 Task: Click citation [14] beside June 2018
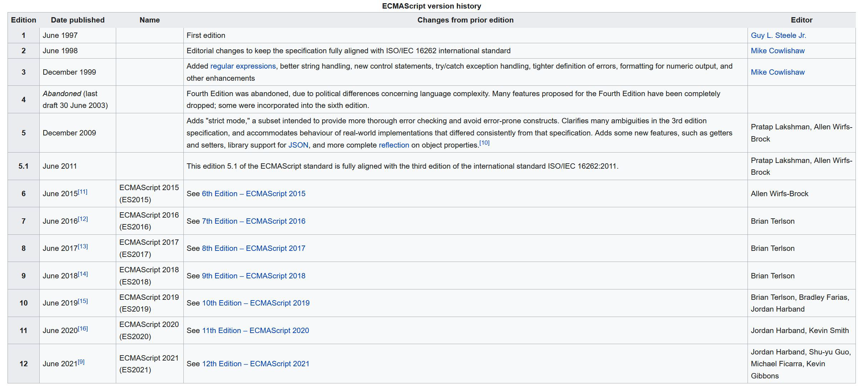click(x=83, y=274)
